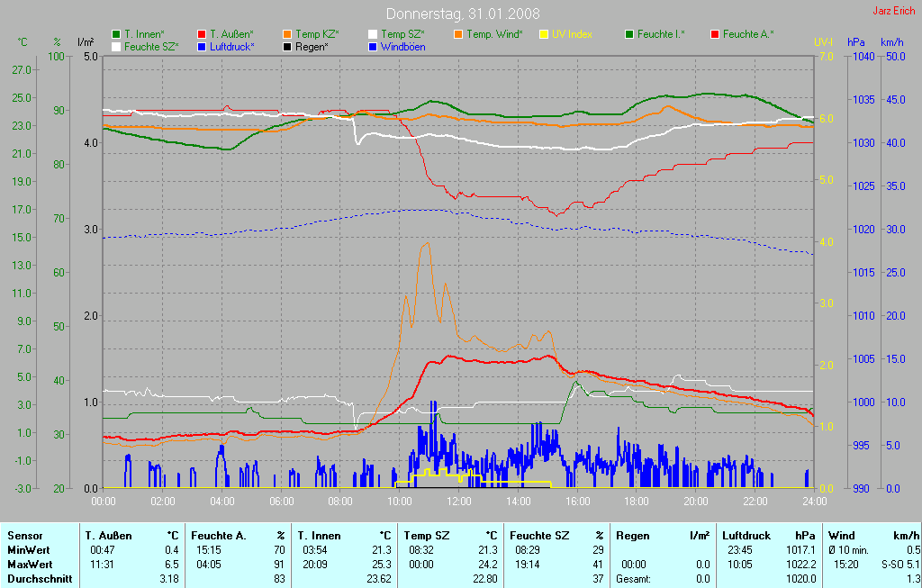Click the orange Temp KZ legend square
The width and height of the screenshot is (922, 588).
[287, 34]
